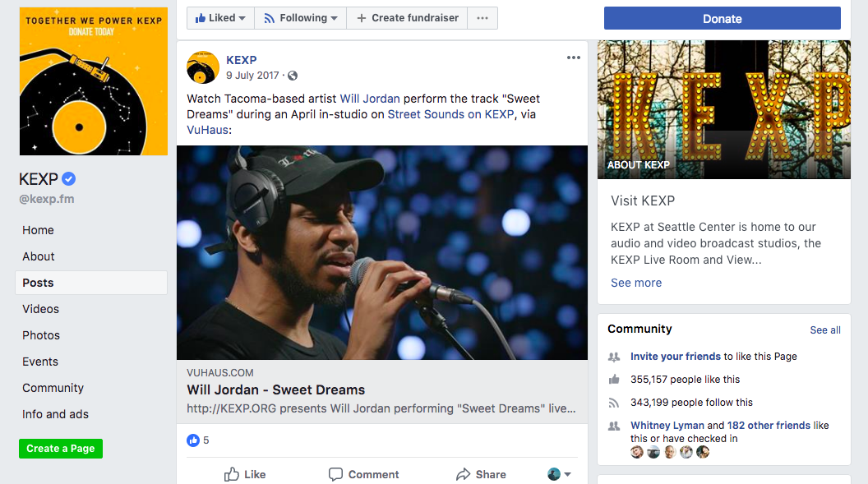868x484 pixels.
Task: Click See all in Community
Action: tap(824, 330)
